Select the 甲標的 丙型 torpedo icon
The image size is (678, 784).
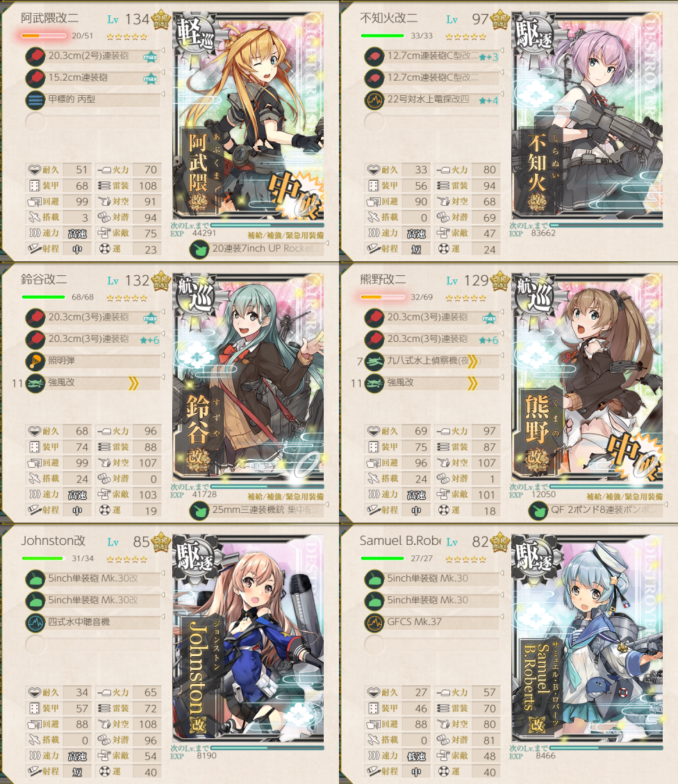click(x=35, y=99)
